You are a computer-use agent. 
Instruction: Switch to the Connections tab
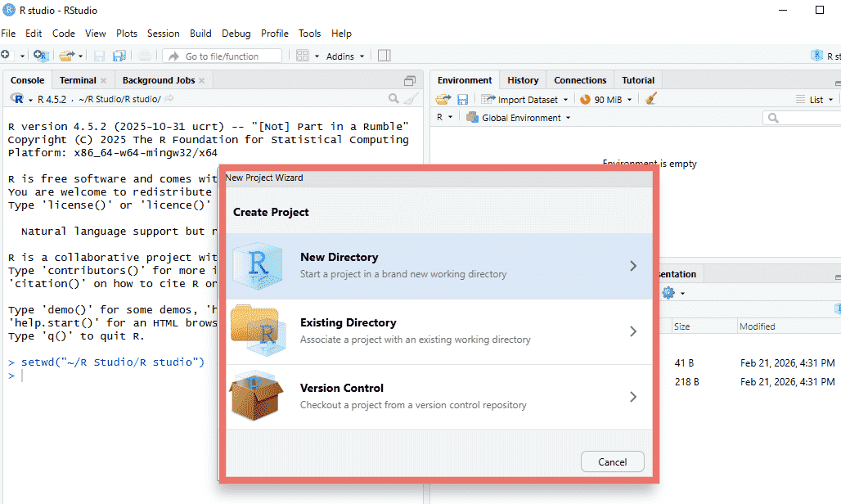coord(580,80)
